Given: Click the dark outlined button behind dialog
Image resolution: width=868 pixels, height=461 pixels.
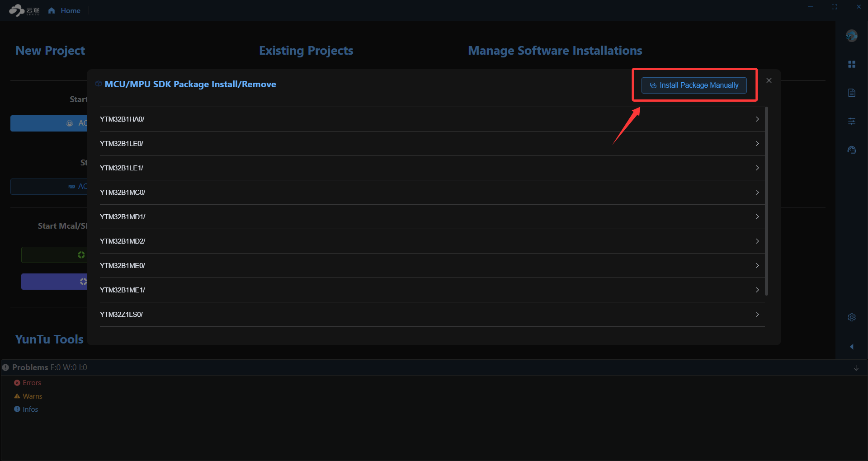Looking at the screenshot, I should (x=49, y=187).
